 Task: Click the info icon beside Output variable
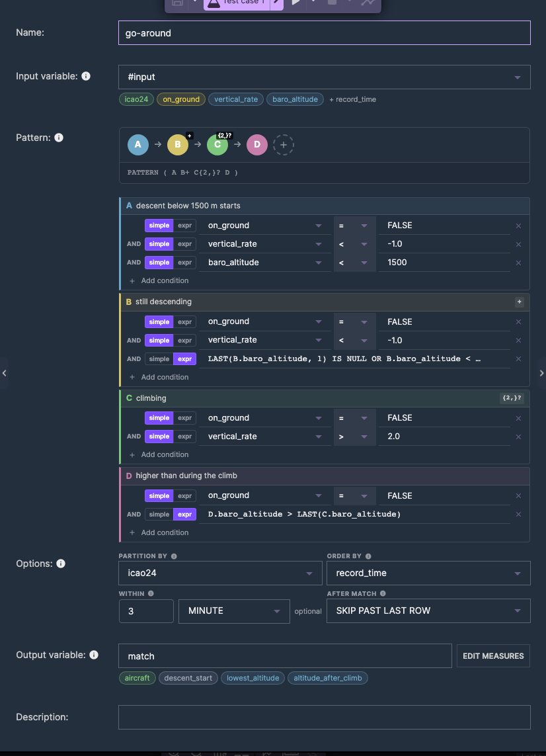94,655
